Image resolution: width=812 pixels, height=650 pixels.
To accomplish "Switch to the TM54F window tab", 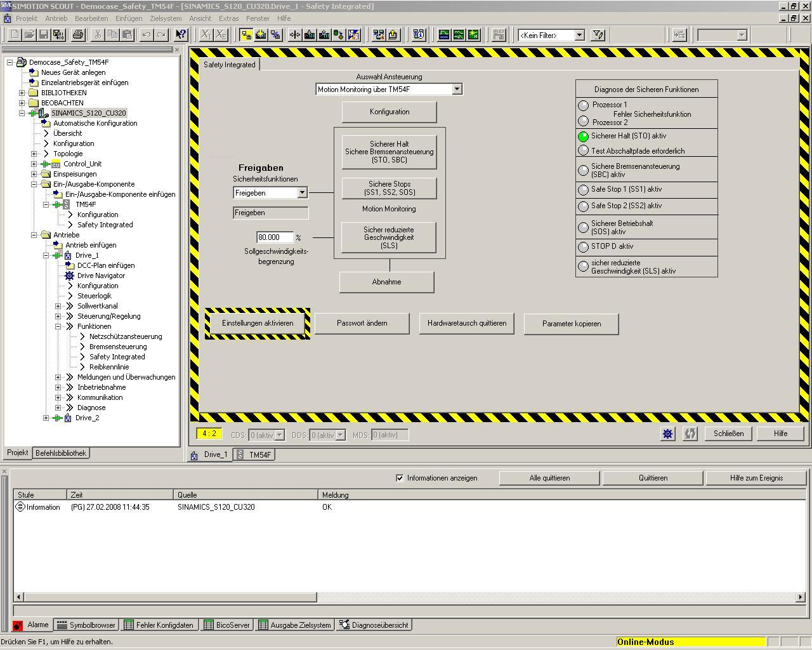I will pos(254,454).
